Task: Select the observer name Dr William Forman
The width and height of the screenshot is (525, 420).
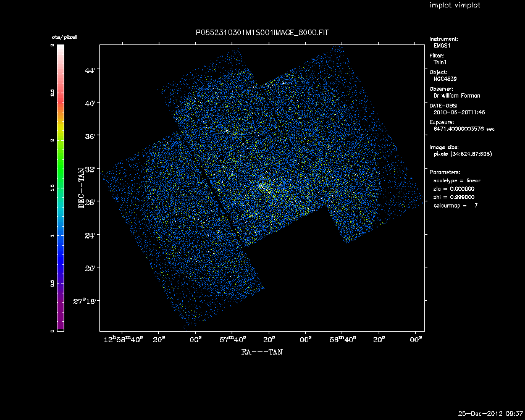Action: [456, 96]
